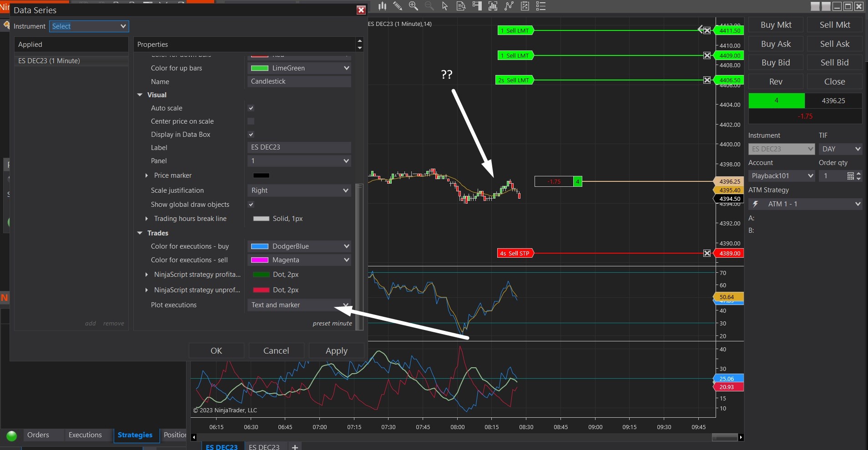The image size is (868, 450).
Task: Open the Account Playback101 dropdown
Action: point(782,176)
